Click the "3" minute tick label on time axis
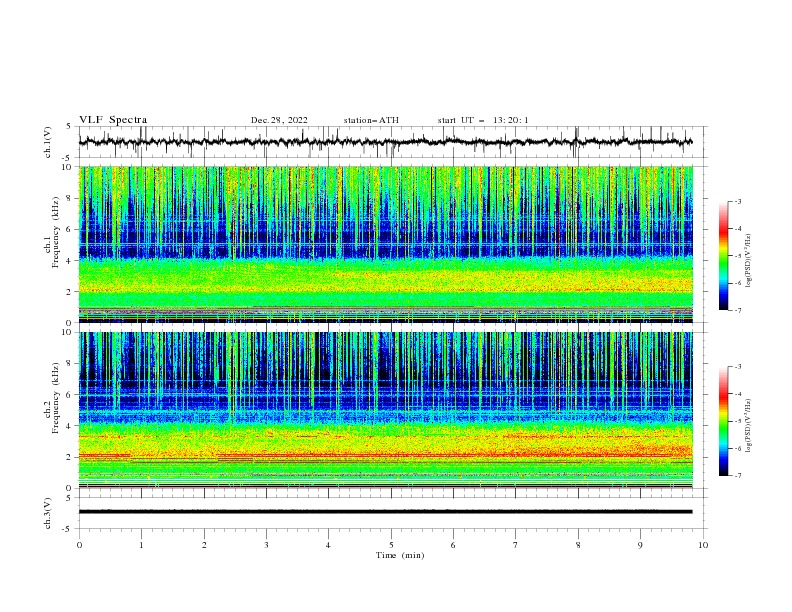Viewport: 792px width, 612px height. 266,545
